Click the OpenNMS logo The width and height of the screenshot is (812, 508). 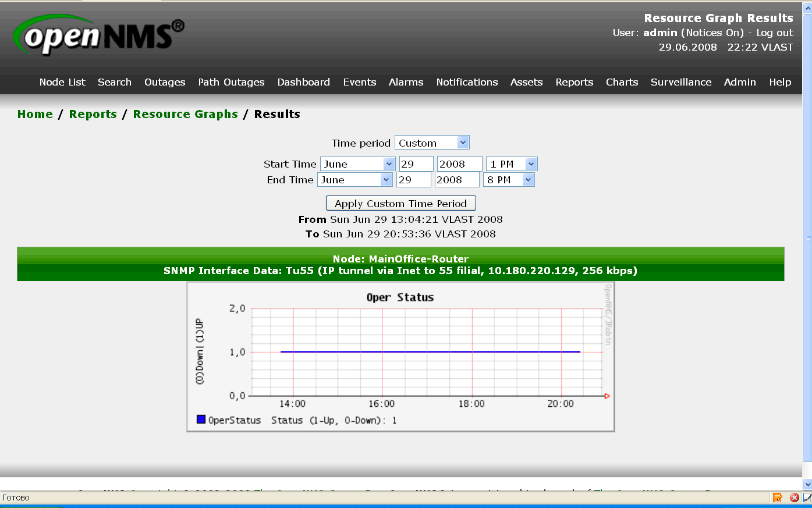98,35
